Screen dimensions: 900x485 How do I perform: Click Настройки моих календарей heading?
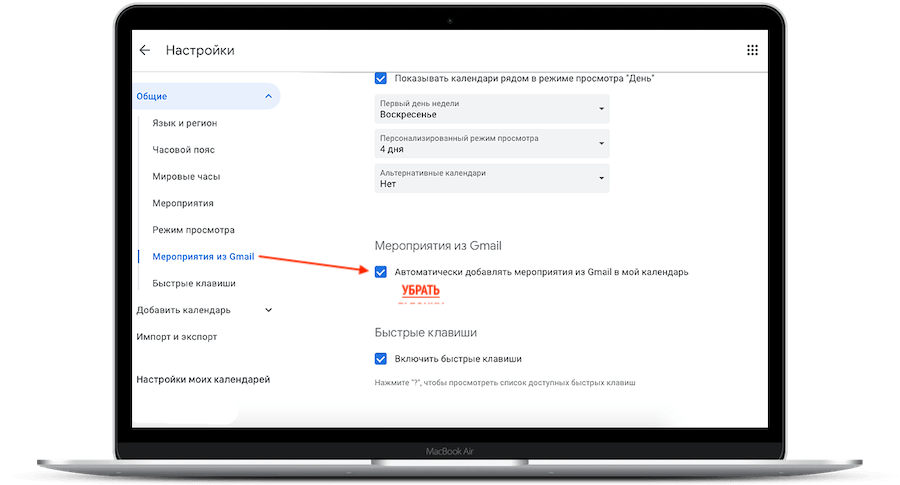[x=203, y=379]
